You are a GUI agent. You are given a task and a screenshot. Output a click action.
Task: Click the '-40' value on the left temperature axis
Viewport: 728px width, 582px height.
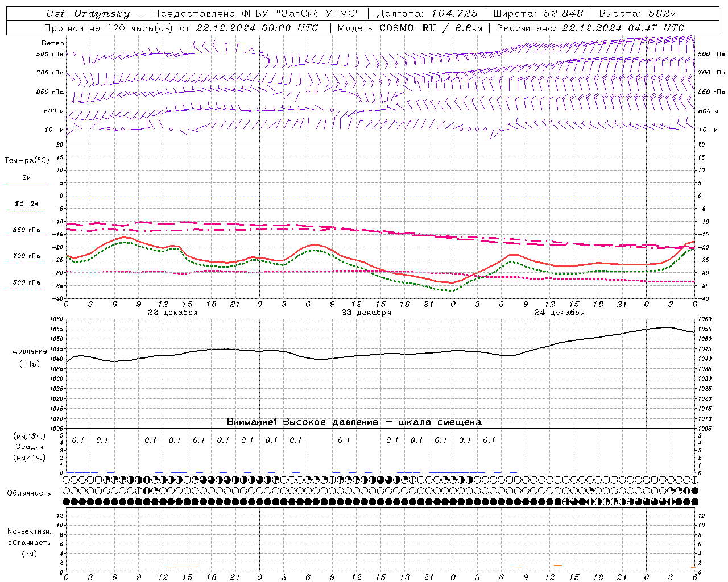[x=58, y=299]
